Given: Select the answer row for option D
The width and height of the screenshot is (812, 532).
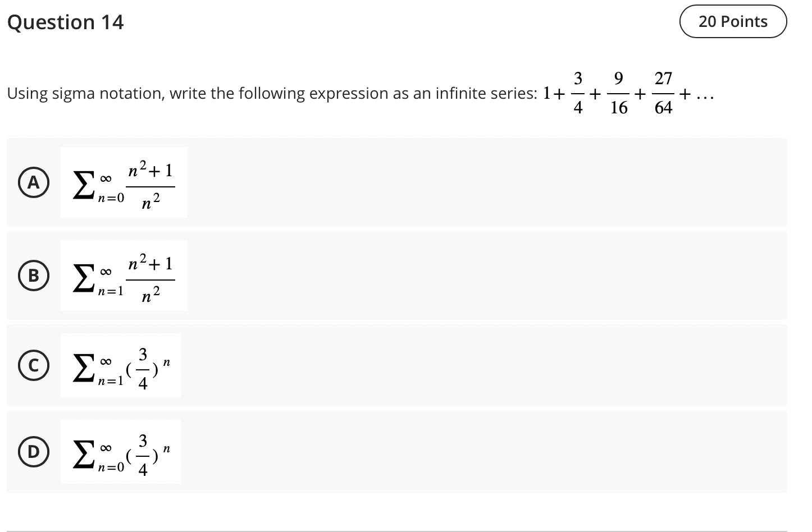Looking at the screenshot, I should 393,452.
